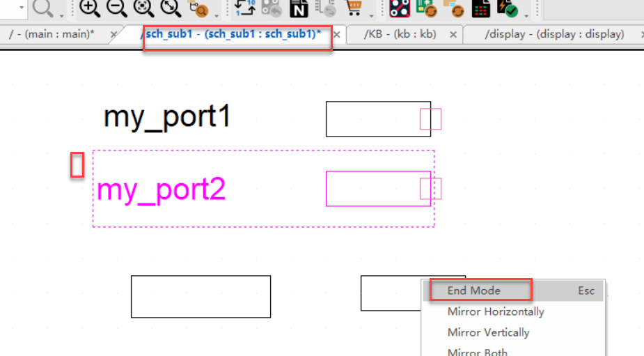Click the annotate numbering icon in toolbar
The height and width of the screenshot is (356, 644).
tap(244, 8)
